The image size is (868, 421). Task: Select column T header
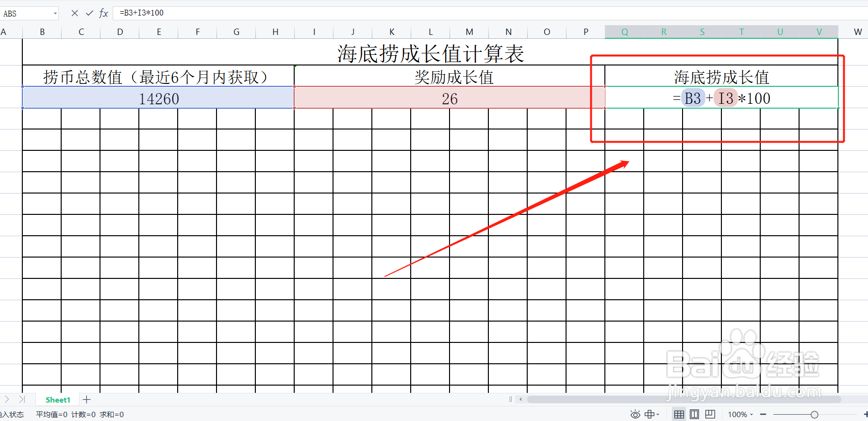(741, 32)
